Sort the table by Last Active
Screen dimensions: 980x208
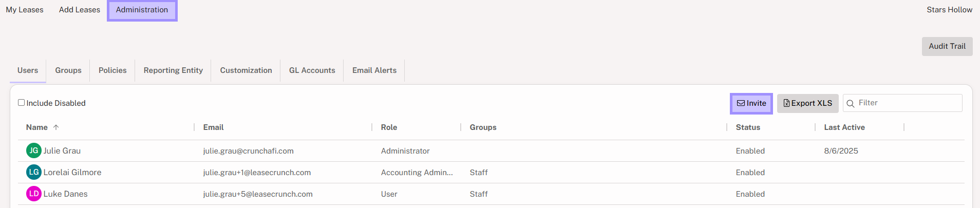coord(844,127)
